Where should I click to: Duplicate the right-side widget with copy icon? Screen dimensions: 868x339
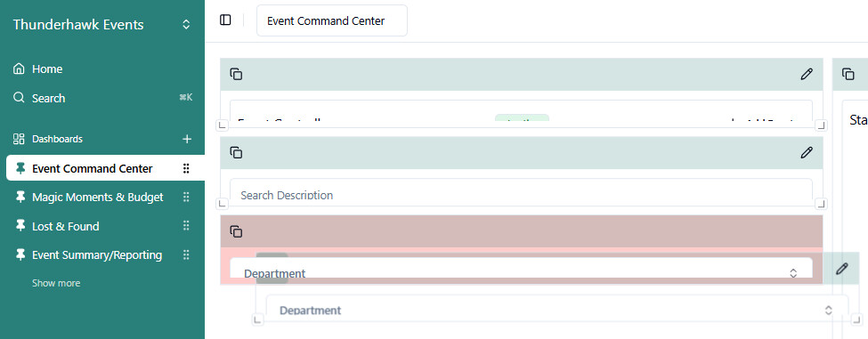848,74
